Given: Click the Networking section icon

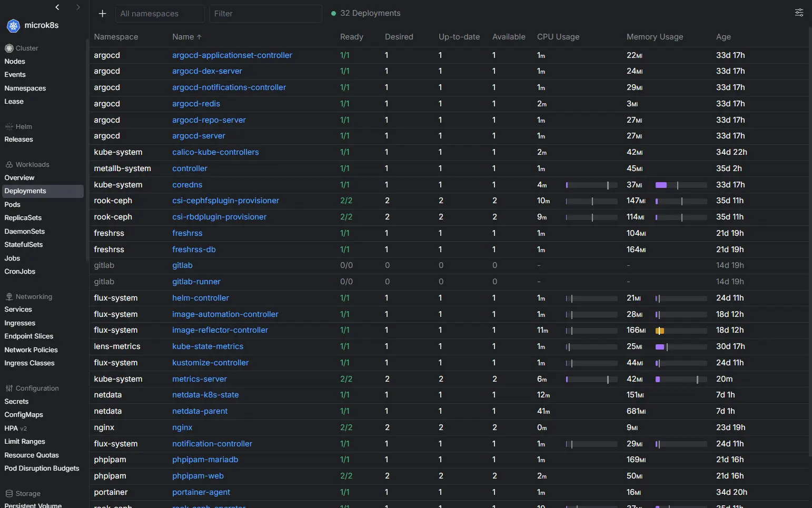Looking at the screenshot, I should pyautogui.click(x=9, y=297).
